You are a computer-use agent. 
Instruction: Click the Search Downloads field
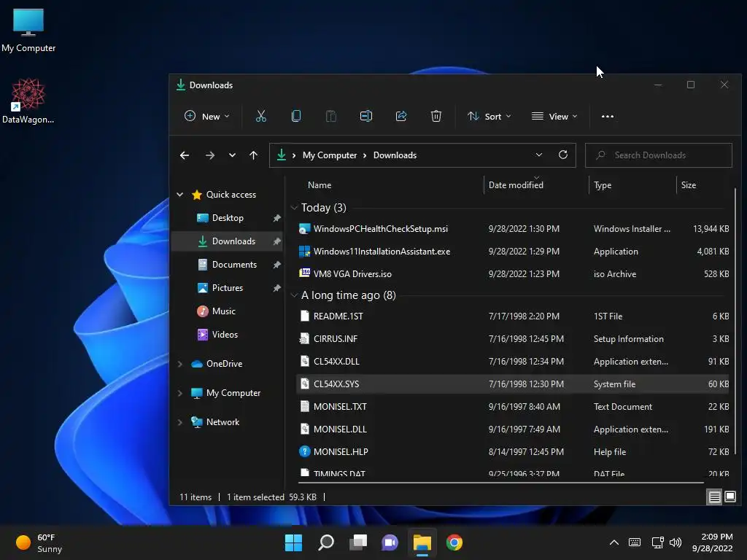pos(659,155)
